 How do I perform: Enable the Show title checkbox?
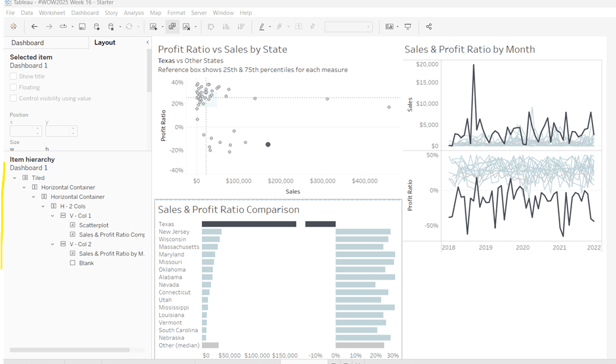click(x=13, y=77)
